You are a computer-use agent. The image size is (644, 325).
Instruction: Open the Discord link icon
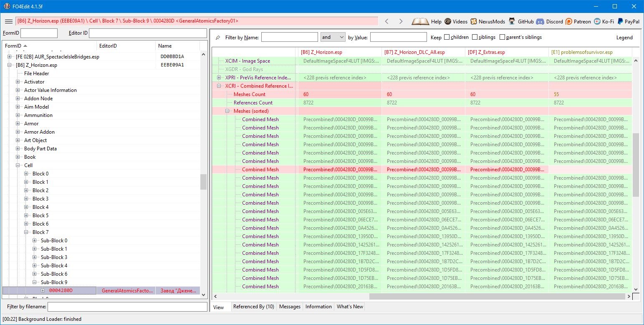click(x=540, y=21)
